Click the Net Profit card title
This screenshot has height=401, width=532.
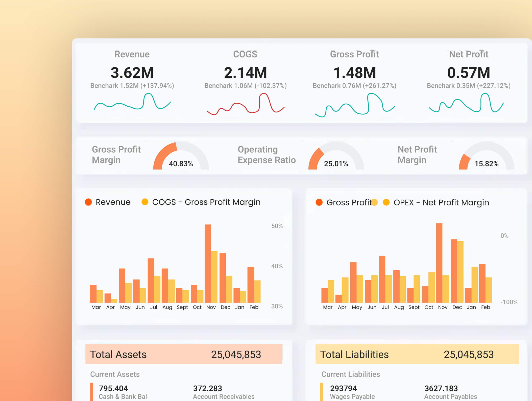coord(469,54)
